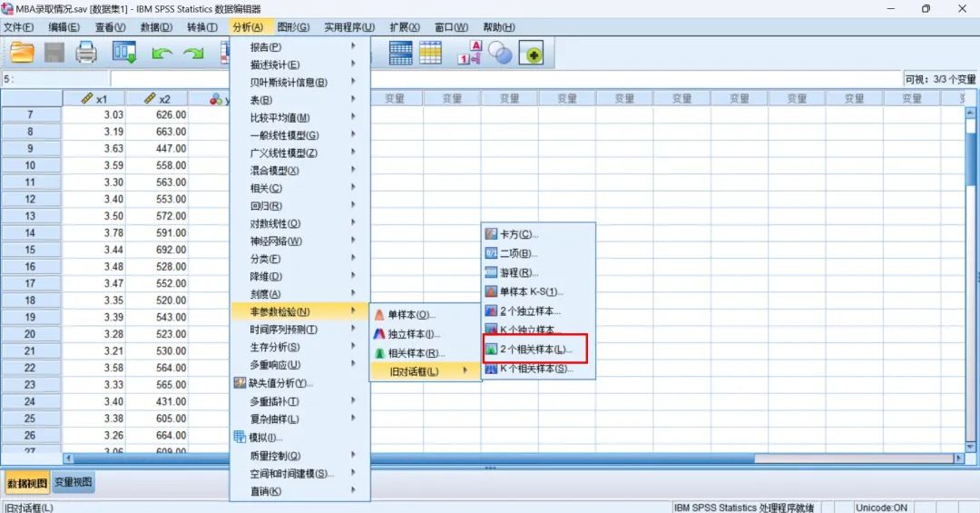
Task: Expand 报告(P) submenu
Action: coord(300,47)
